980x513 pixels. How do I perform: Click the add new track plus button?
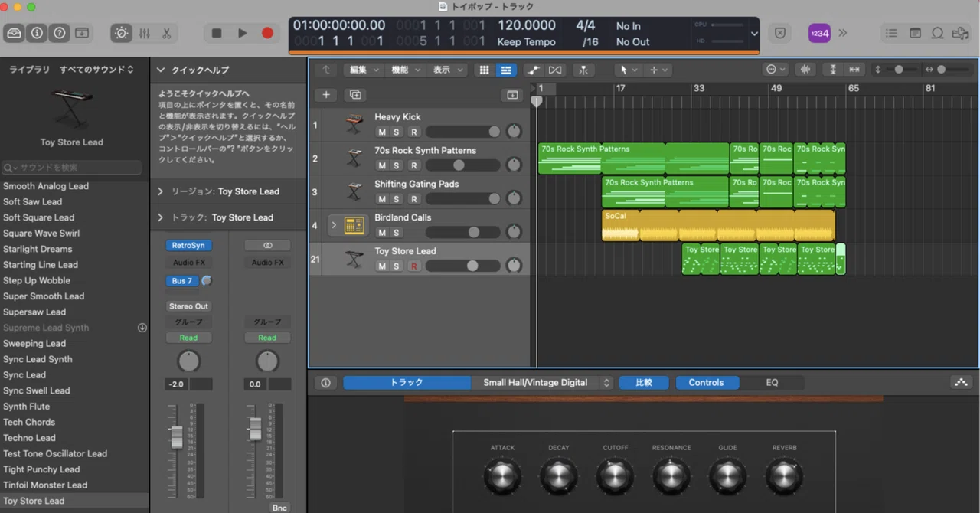pos(326,95)
